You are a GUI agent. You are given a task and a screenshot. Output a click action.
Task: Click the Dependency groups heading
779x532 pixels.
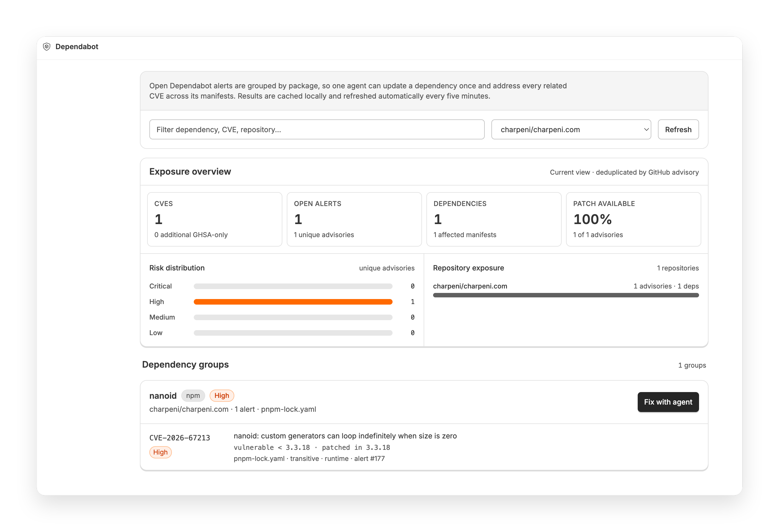pos(185,364)
